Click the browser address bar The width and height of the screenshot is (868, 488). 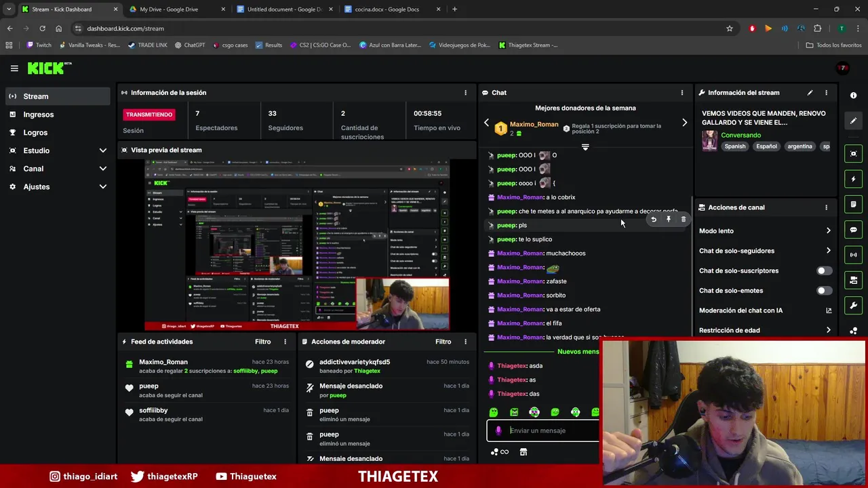tap(400, 28)
